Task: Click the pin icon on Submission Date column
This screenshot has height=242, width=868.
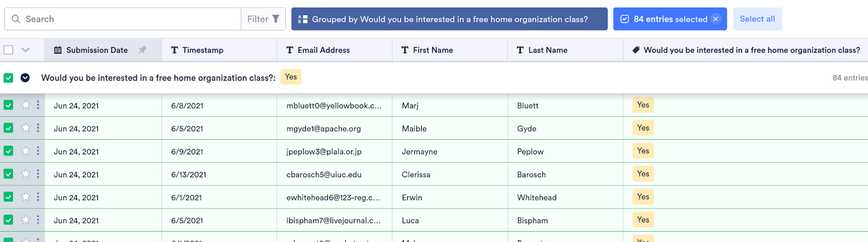Action: click(x=142, y=50)
